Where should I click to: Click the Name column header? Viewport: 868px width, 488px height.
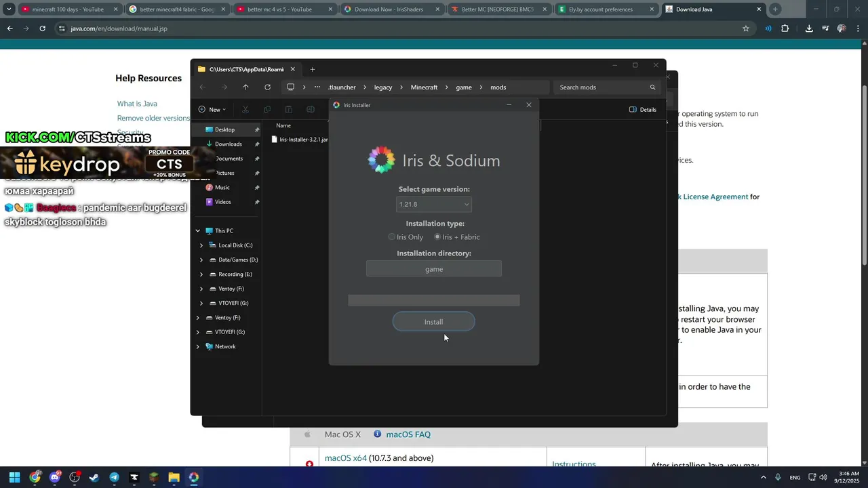coord(283,125)
